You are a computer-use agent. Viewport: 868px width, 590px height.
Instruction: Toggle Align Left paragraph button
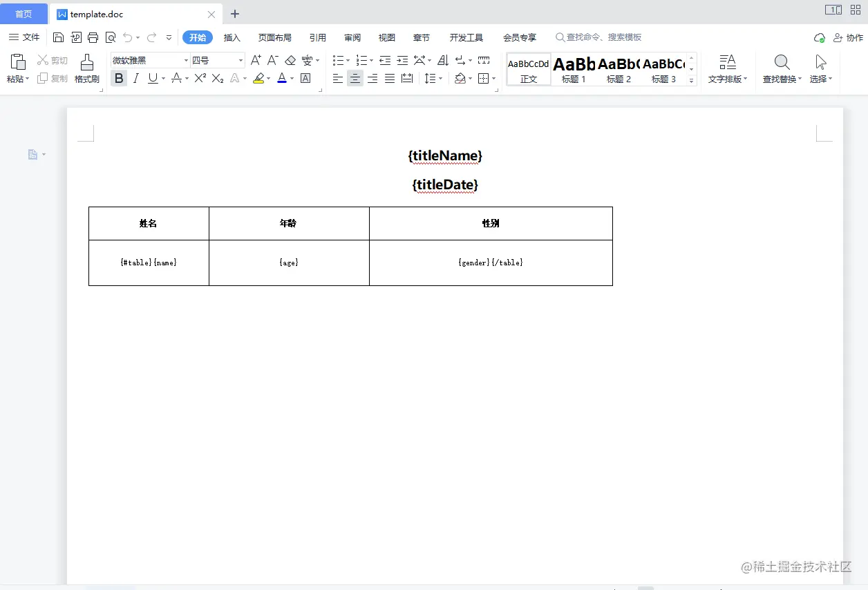pyautogui.click(x=338, y=79)
